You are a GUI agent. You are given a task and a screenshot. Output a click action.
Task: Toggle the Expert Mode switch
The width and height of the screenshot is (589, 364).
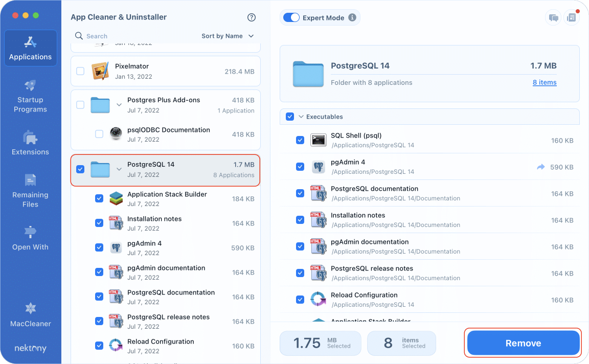[x=291, y=17]
